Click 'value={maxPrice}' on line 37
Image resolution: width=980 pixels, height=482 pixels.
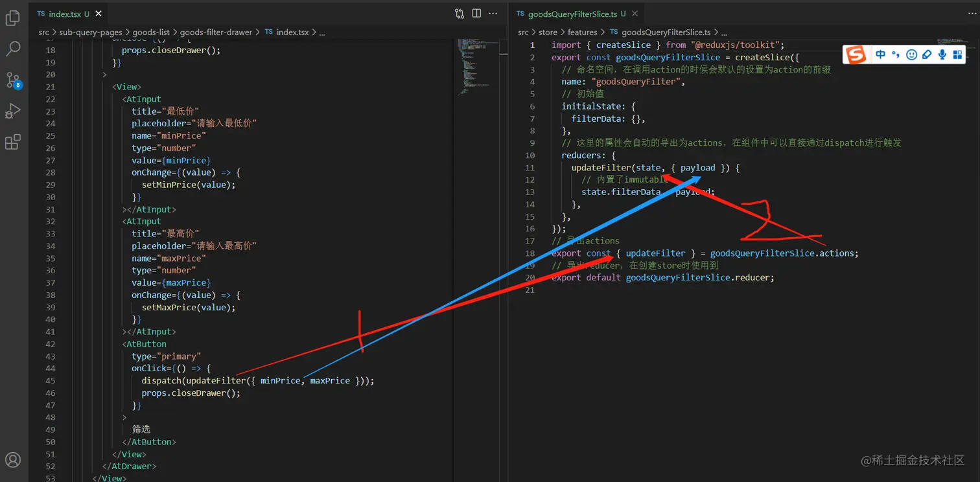coord(171,282)
